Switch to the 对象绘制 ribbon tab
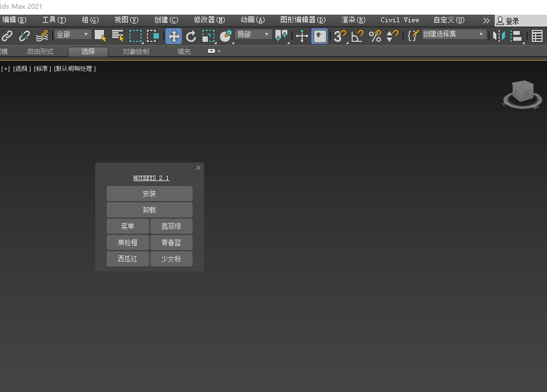 pyautogui.click(x=136, y=52)
